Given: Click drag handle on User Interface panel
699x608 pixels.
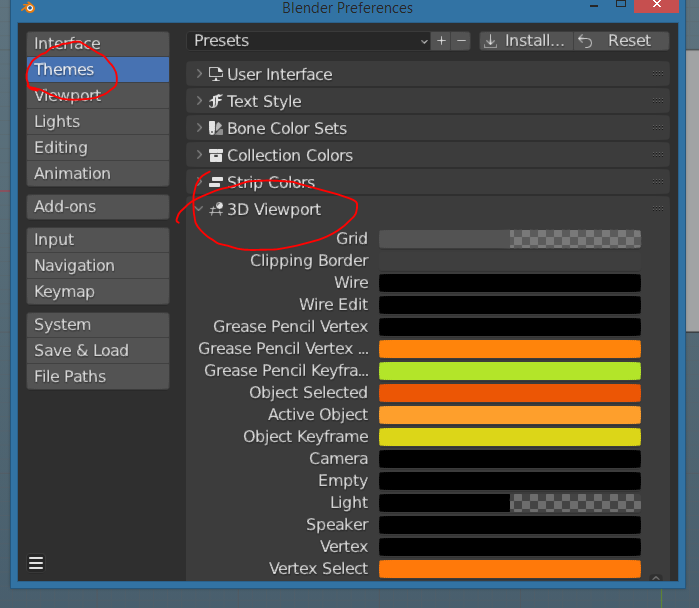Looking at the screenshot, I should [x=658, y=74].
